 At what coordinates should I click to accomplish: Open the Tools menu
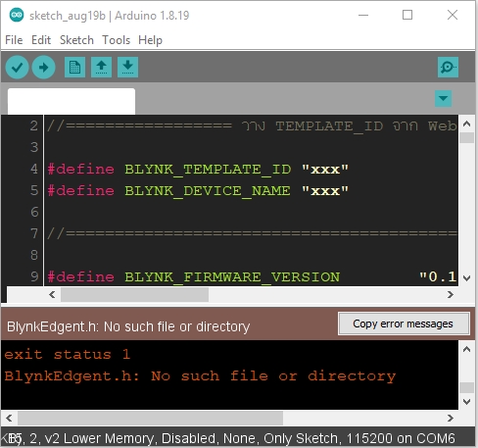[x=117, y=40]
